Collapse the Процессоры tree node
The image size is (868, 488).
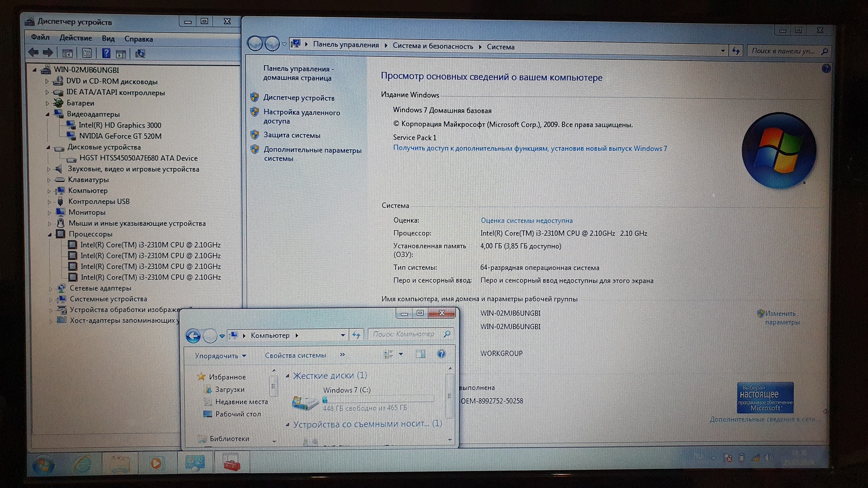[x=50, y=234]
